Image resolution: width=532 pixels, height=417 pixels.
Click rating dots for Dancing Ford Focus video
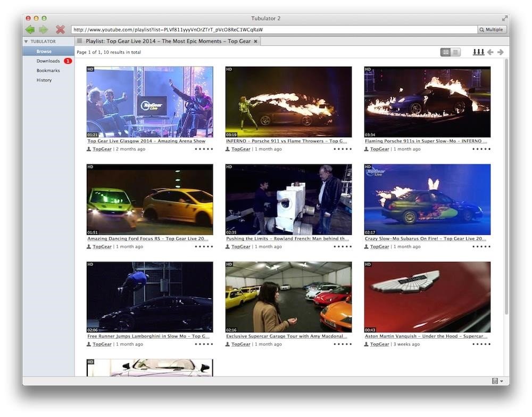[204, 247]
